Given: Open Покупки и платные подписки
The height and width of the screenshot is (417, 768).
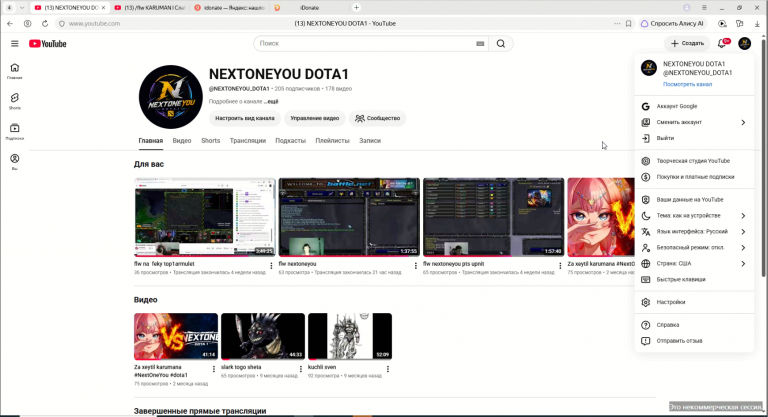Looking at the screenshot, I should coord(694,177).
